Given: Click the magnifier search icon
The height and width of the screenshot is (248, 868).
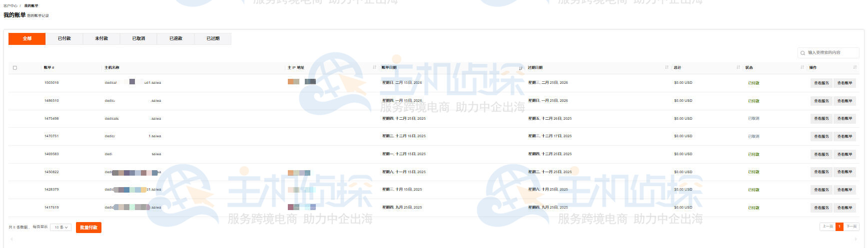Looking at the screenshot, I should [x=803, y=53].
